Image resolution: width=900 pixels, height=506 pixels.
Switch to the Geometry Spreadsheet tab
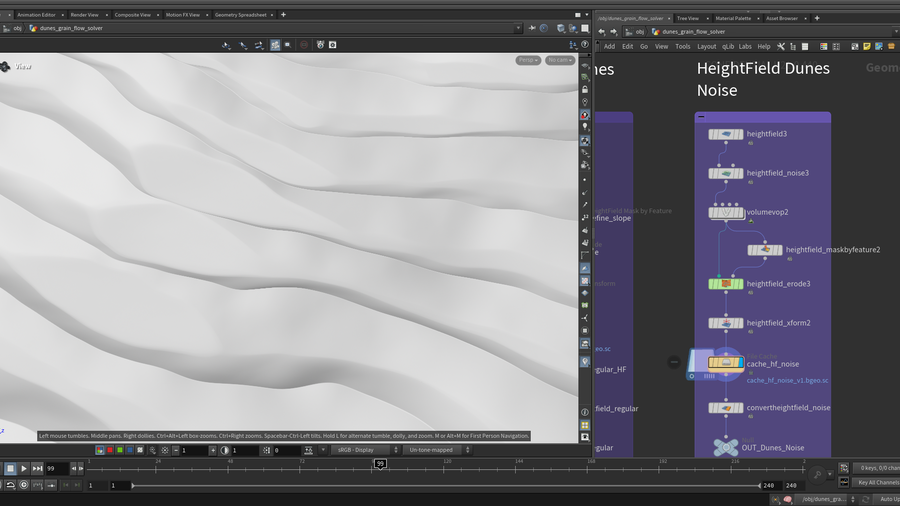click(241, 15)
